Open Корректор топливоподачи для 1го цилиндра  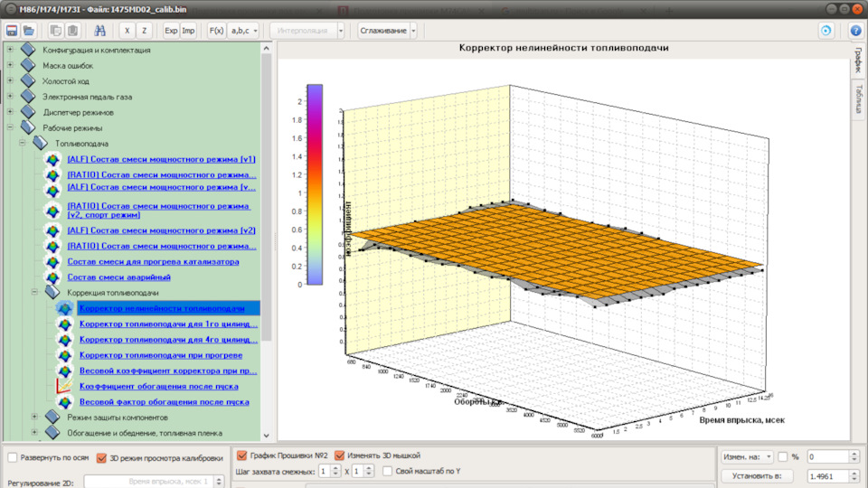point(168,324)
